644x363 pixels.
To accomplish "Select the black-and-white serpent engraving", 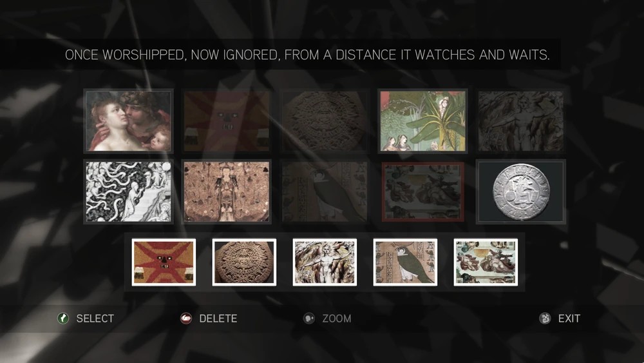I will (129, 191).
